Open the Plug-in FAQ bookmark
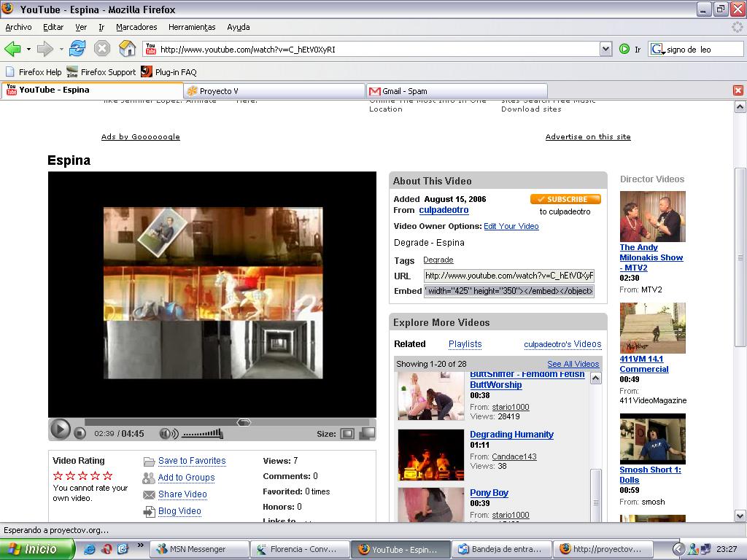 click(169, 72)
